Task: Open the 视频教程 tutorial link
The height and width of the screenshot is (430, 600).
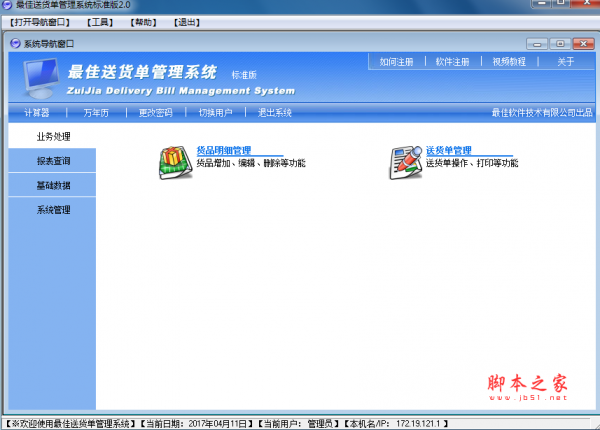Action: (x=509, y=62)
